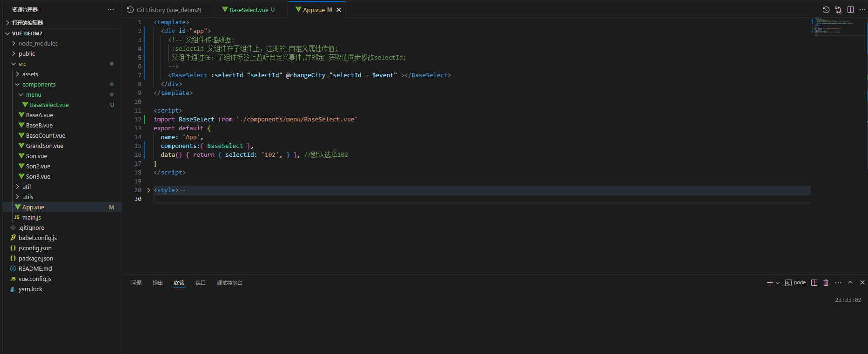868x354 pixels.
Task: Click the open changes compare icon
Action: coord(838,10)
